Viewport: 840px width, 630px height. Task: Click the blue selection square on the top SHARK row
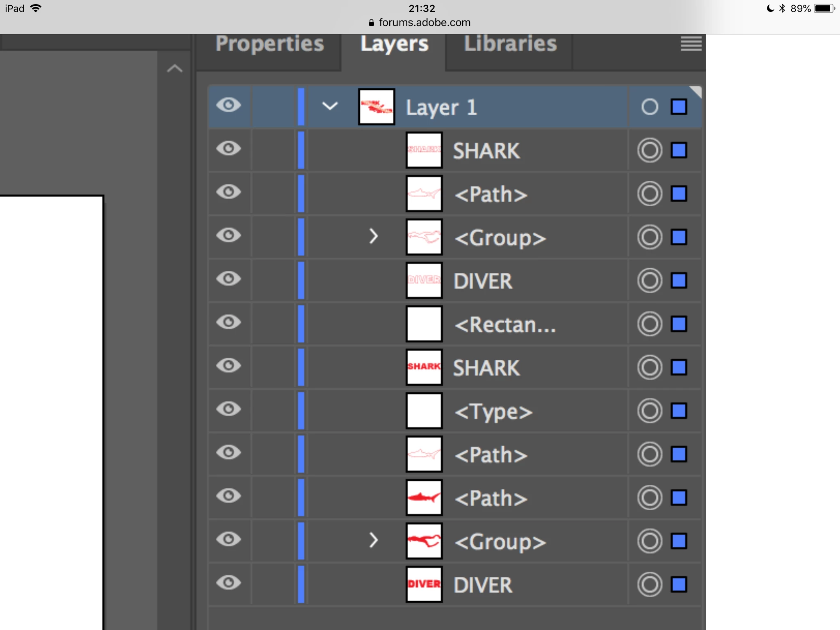(x=679, y=150)
